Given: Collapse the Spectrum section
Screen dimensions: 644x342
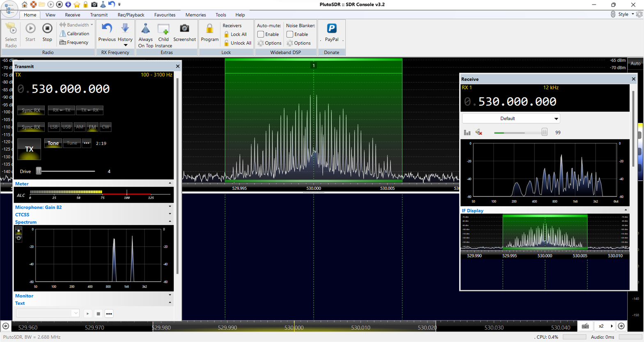Looking at the screenshot, I should 170,221.
